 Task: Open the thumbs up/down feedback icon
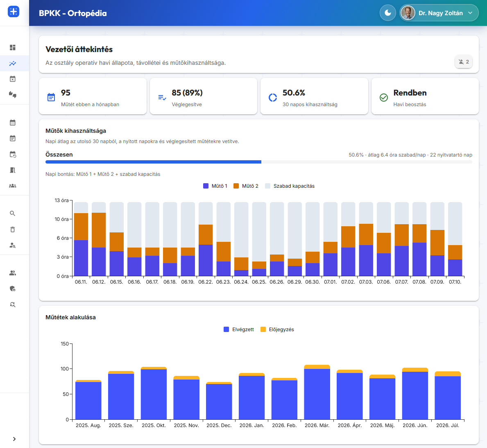(12, 95)
